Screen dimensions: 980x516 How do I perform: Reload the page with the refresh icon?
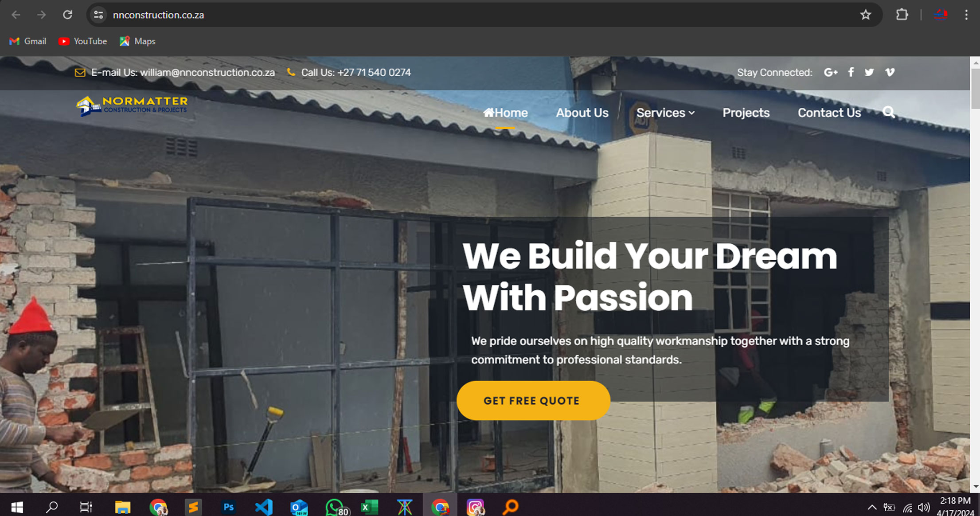click(x=67, y=15)
